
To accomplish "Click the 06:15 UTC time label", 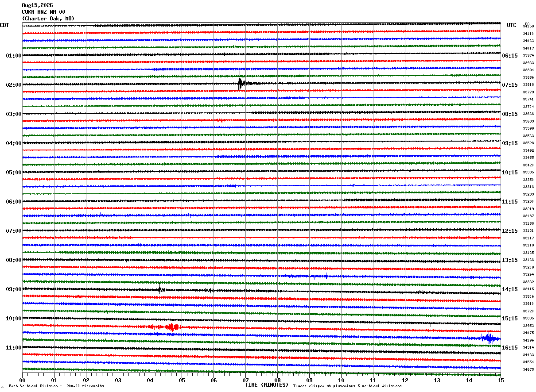I will coord(510,56).
